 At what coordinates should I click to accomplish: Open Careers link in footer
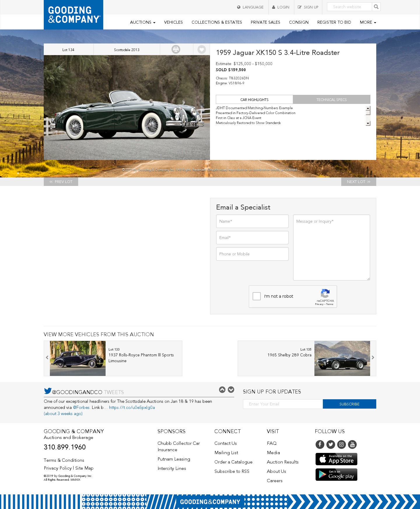275,481
